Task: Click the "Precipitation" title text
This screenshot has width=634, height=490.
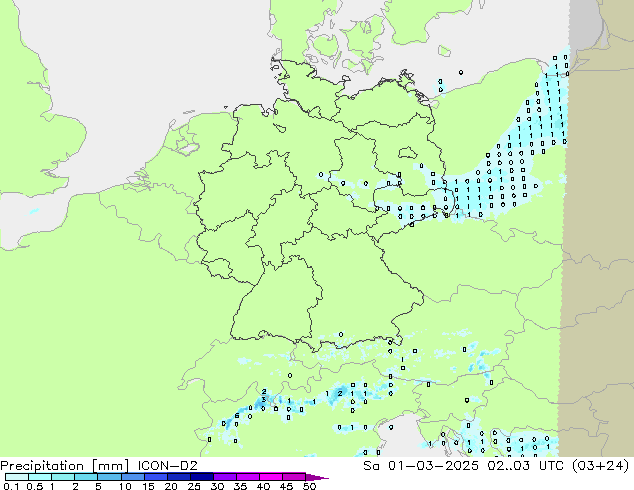Action: tap(42, 466)
